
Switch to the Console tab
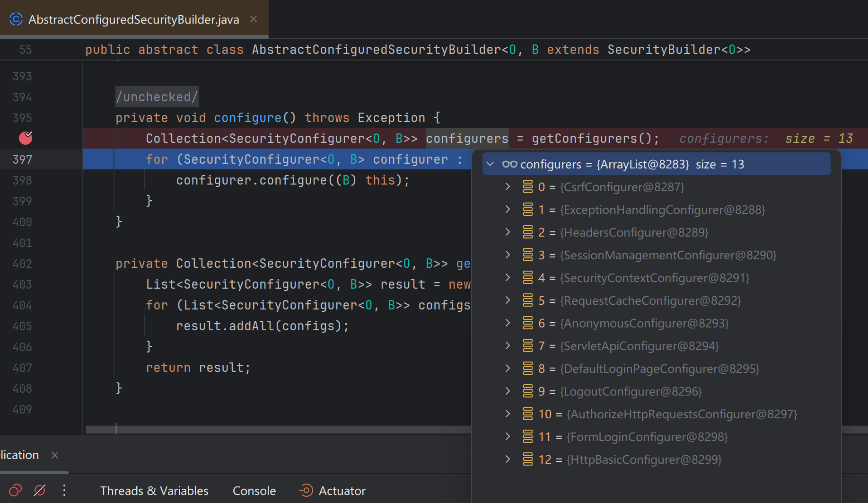pyautogui.click(x=254, y=491)
